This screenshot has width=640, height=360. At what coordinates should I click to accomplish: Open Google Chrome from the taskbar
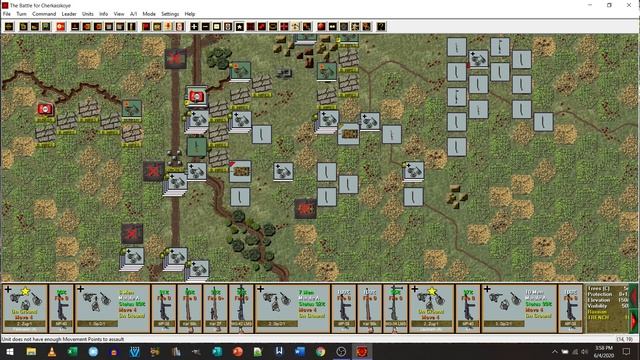320,351
